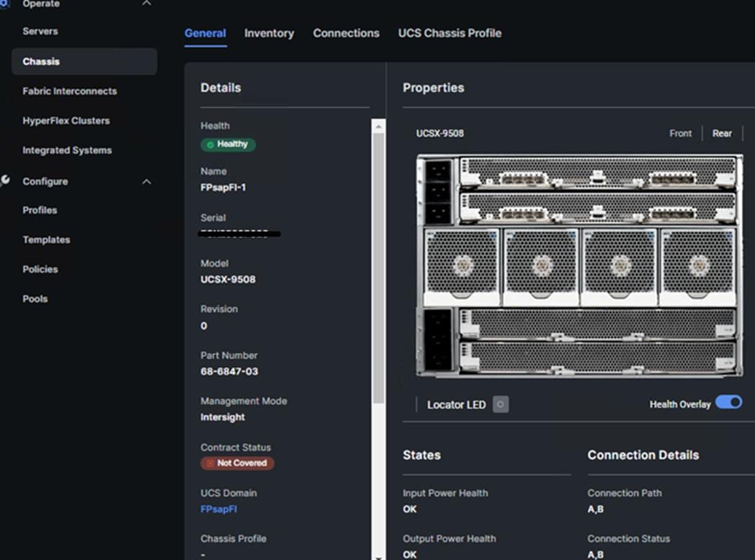The width and height of the screenshot is (755, 560).
Task: Go to Profiles under Configure
Action: (40, 210)
